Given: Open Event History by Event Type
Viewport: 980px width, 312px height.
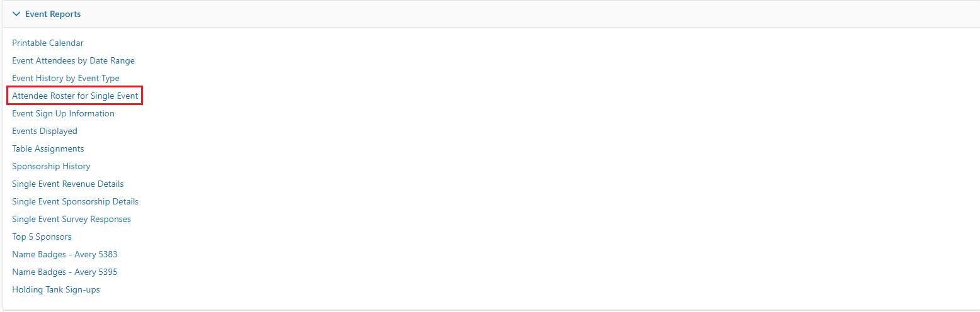Looking at the screenshot, I should click(x=66, y=78).
